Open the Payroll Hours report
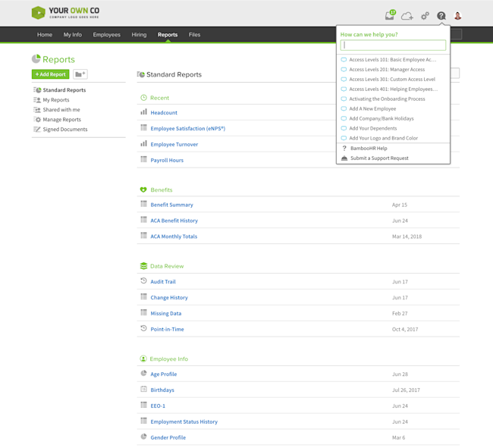 pyautogui.click(x=167, y=160)
